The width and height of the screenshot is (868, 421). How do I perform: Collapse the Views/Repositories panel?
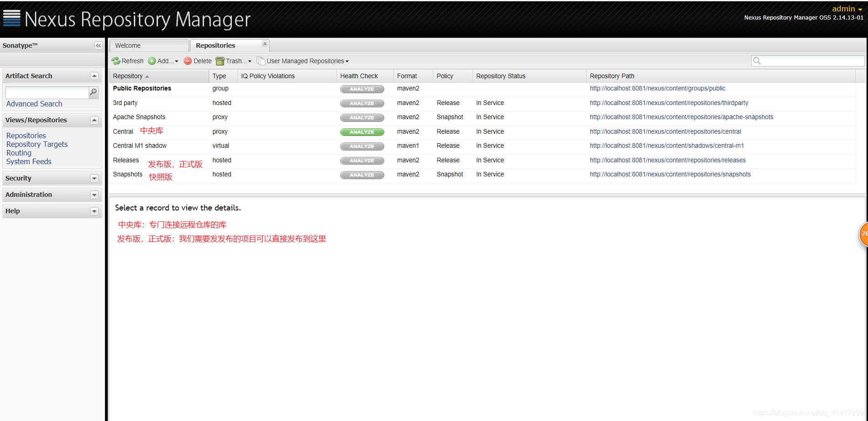(x=95, y=120)
